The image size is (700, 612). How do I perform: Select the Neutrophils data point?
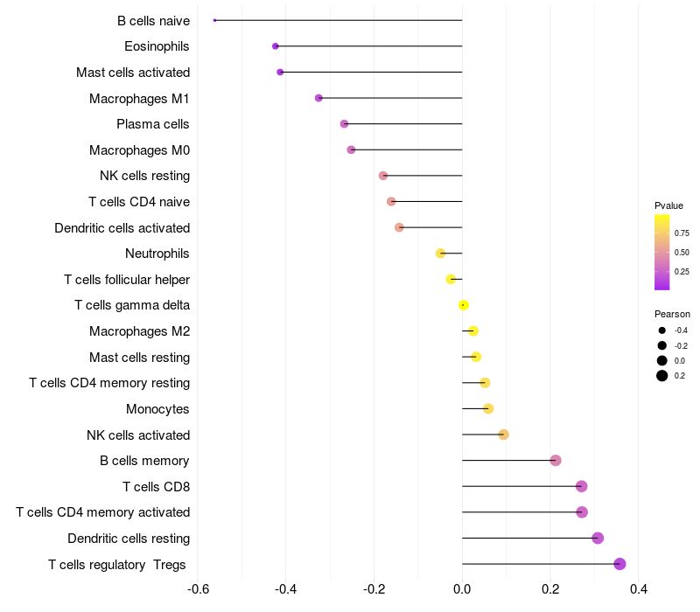click(x=441, y=254)
